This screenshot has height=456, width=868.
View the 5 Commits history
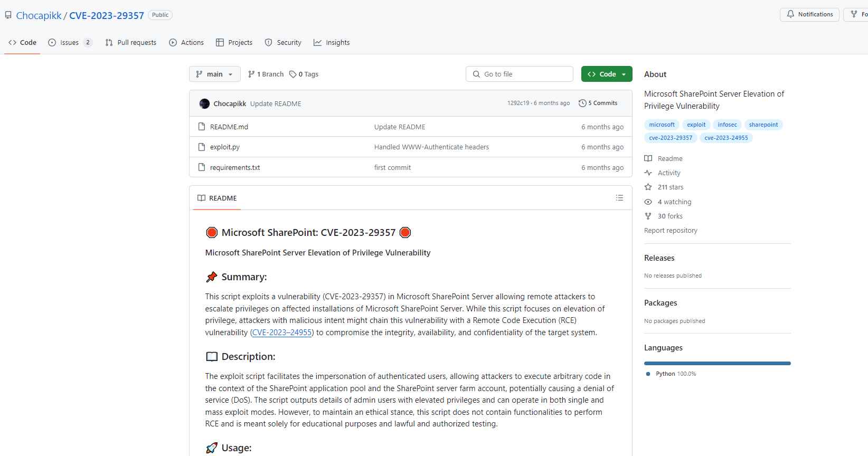tap(598, 103)
